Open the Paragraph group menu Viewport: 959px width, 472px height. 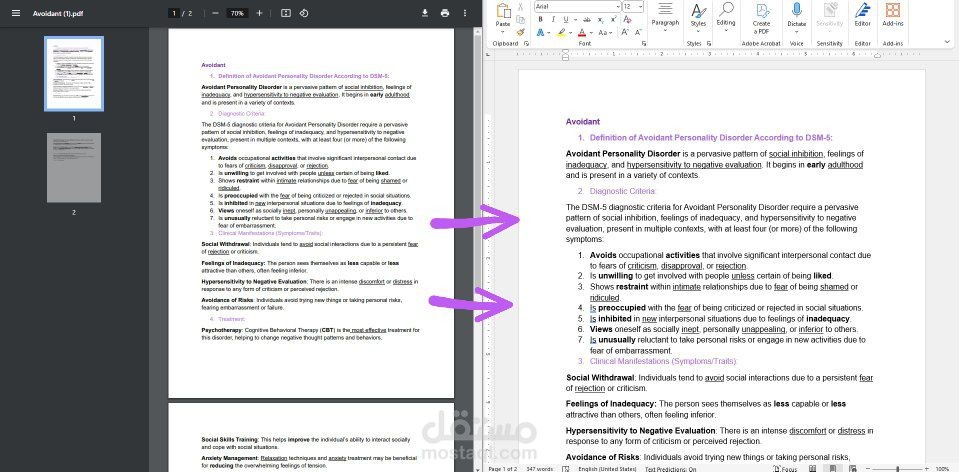665,17
